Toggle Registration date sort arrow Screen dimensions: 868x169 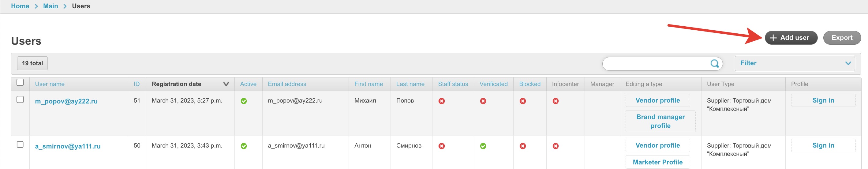226,84
